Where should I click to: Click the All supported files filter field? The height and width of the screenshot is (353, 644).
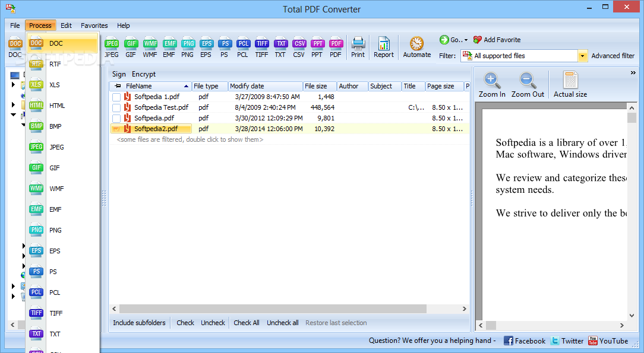click(x=520, y=56)
